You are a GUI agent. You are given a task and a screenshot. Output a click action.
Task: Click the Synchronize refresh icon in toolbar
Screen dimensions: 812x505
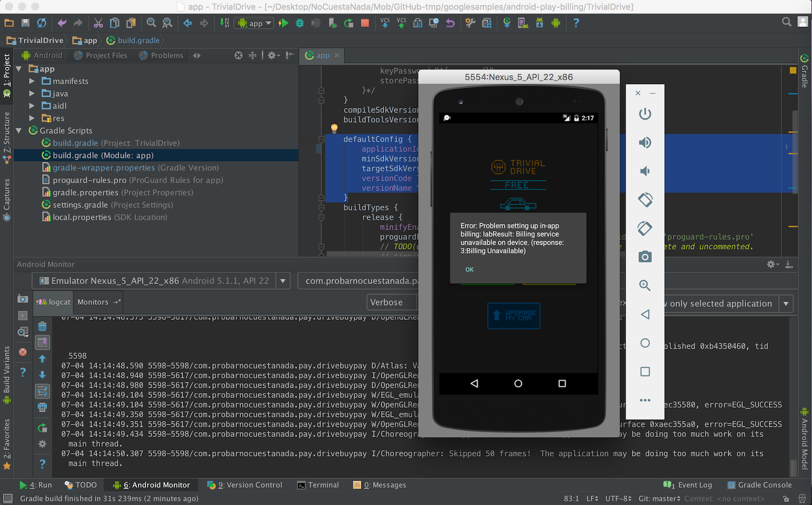point(42,23)
